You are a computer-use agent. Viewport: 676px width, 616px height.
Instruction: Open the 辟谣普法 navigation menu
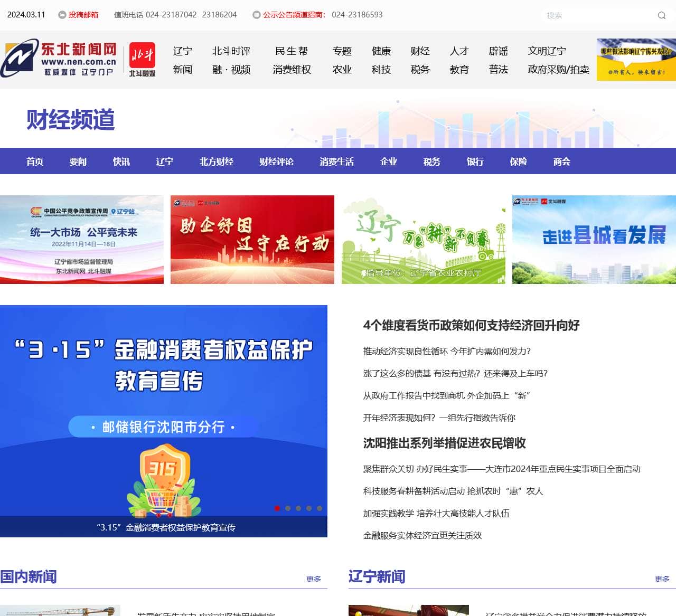pos(497,60)
